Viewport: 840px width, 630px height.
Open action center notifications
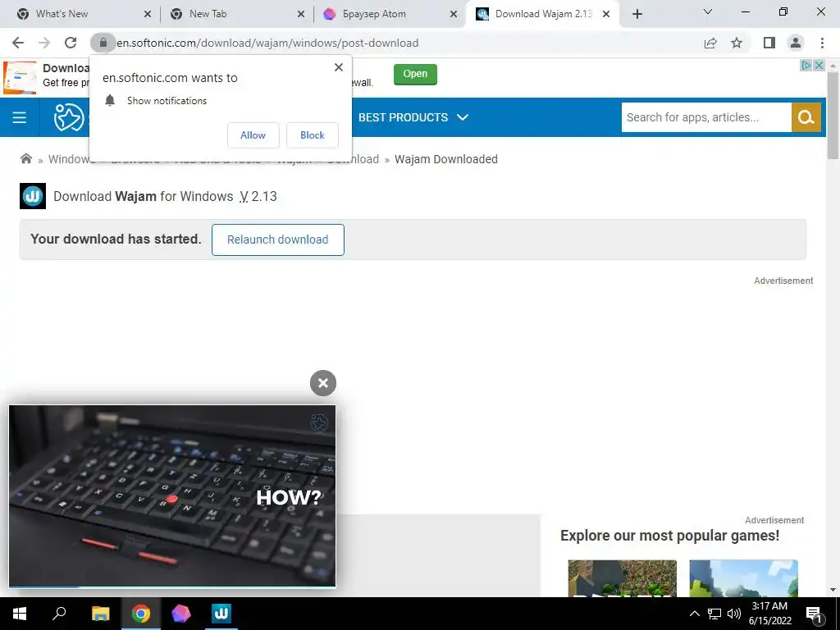click(x=814, y=614)
